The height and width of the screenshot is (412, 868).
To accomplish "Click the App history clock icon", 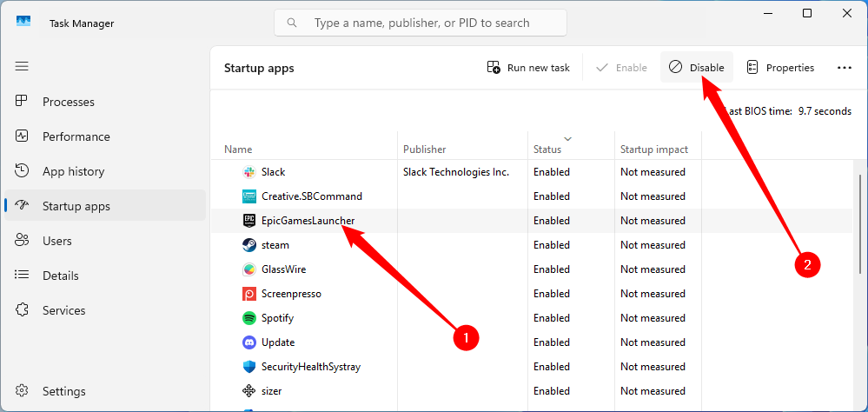I will (22, 171).
